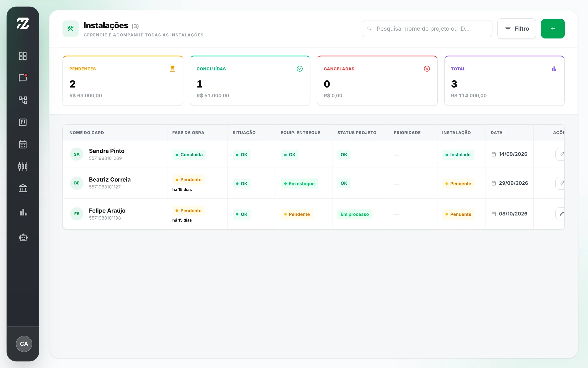The image size is (588, 368).
Task: Edit Beatriz Correia row with pencil icon
Action: [561, 183]
